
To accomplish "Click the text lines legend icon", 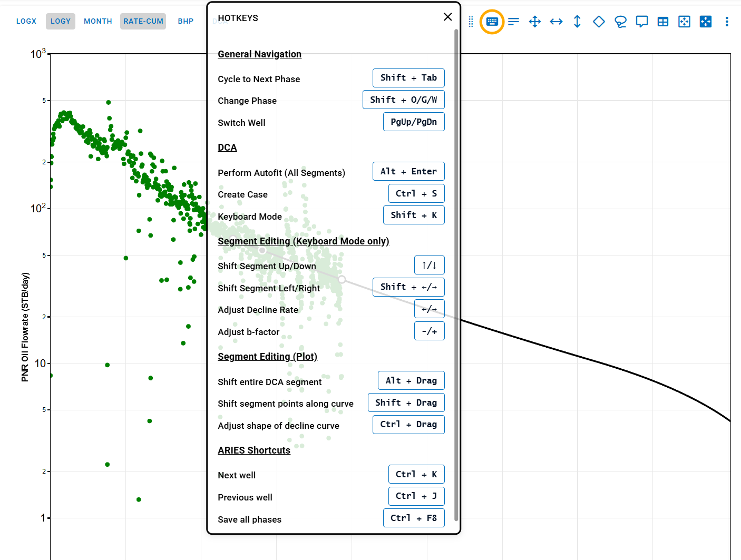I will point(513,22).
